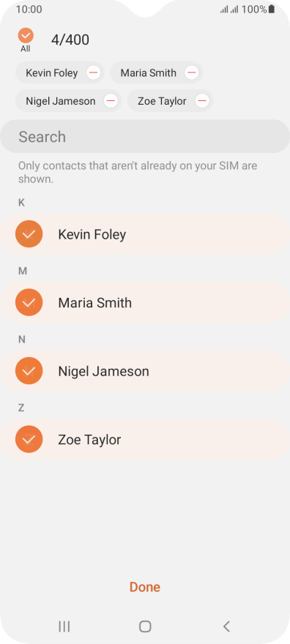Uncheck Nigel Jameson in the list

(x=29, y=371)
